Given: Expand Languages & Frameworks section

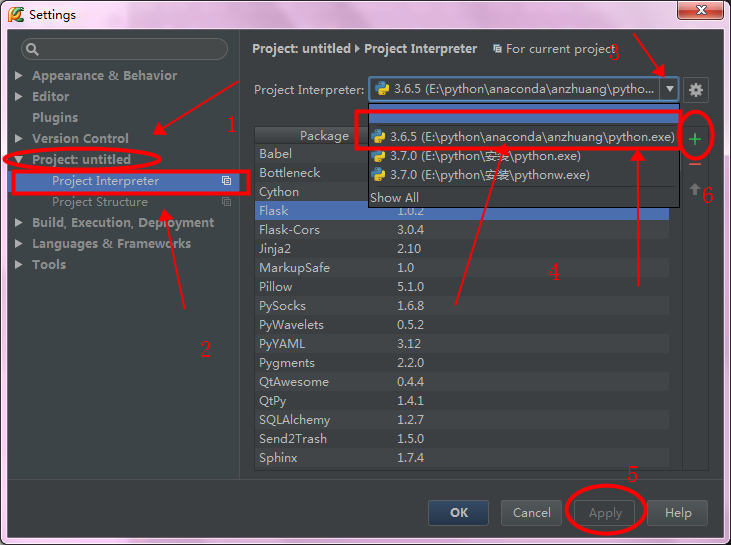Looking at the screenshot, I should (x=19, y=243).
